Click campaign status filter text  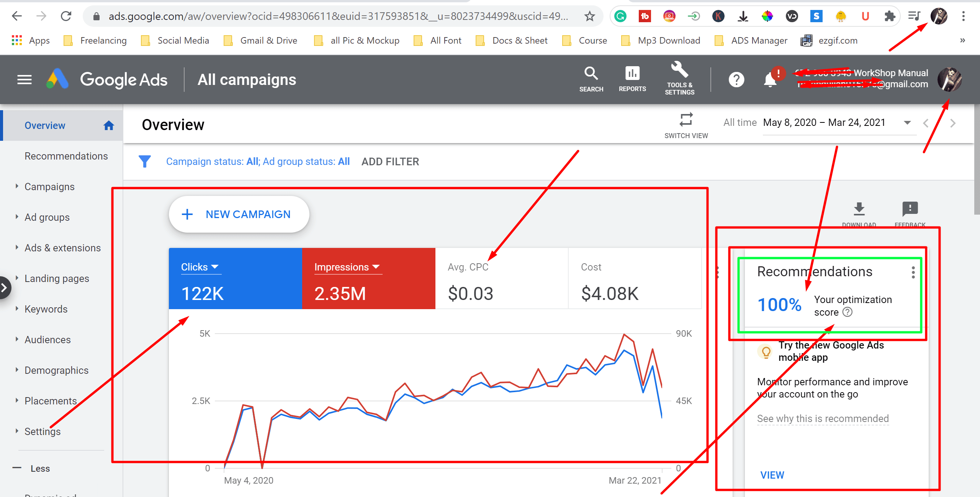[x=258, y=161]
